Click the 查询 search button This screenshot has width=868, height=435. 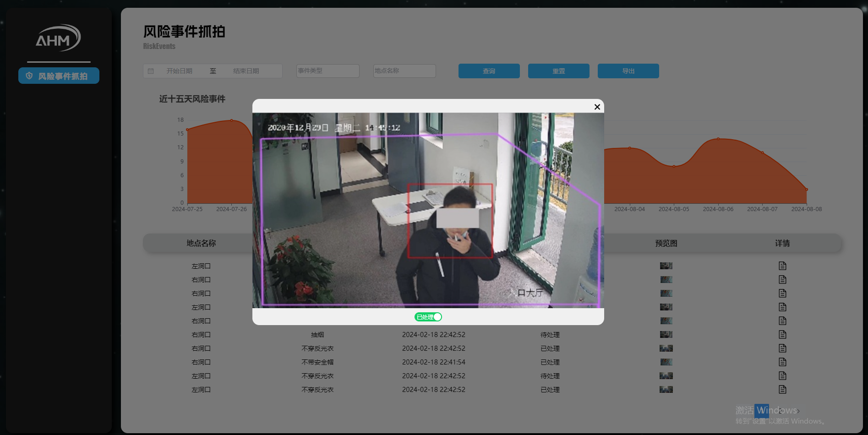489,71
